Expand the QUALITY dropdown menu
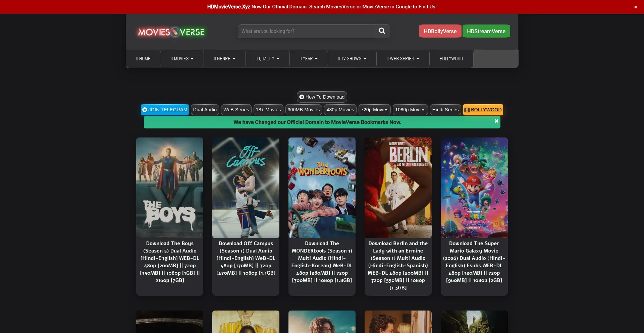644x333 pixels. (268, 59)
